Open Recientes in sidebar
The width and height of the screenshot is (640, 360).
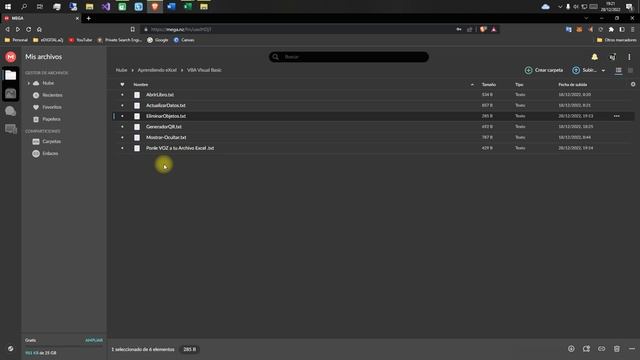pos(52,95)
